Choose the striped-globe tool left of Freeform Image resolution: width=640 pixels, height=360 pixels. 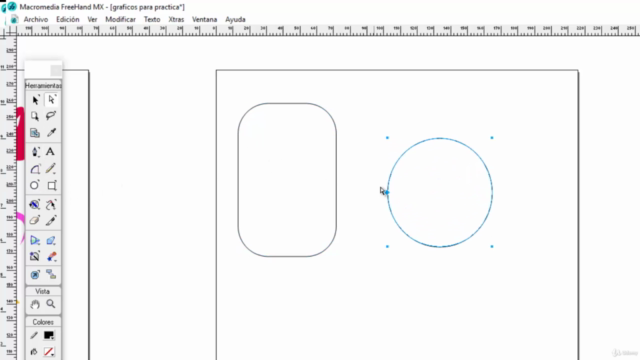(35, 204)
